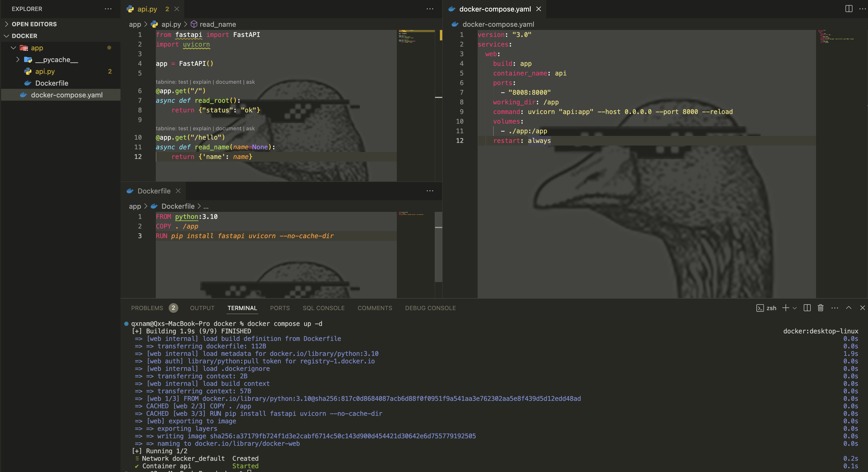The height and width of the screenshot is (472, 868).
Task: Click the api.py breadcrumb item
Action: tap(171, 24)
